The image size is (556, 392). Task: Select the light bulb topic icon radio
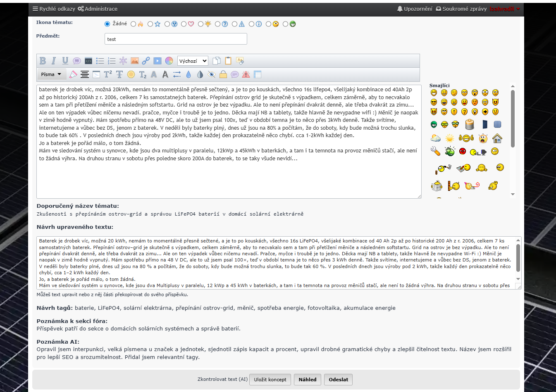pyautogui.click(x=200, y=24)
